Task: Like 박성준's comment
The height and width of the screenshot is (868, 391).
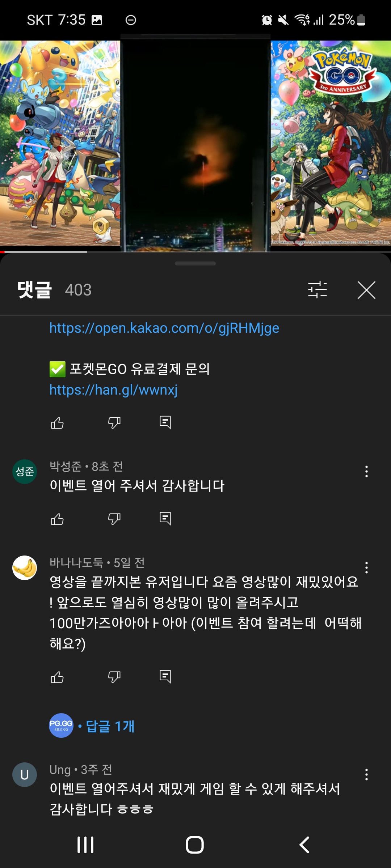Action: 57,519
